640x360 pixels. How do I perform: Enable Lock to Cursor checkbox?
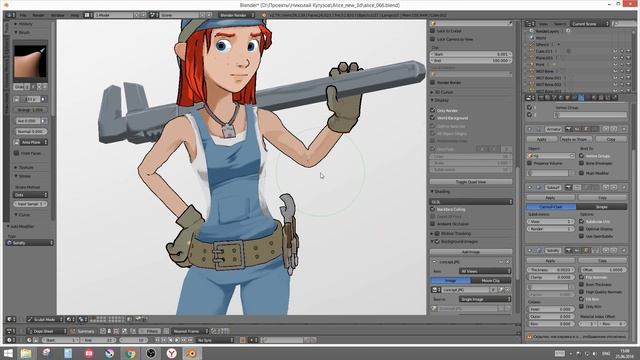433,31
